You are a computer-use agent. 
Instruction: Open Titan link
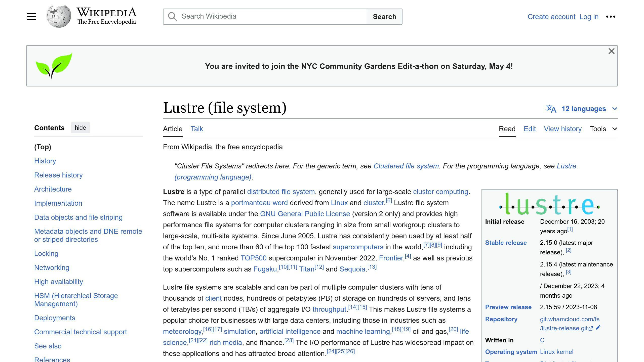click(x=307, y=269)
